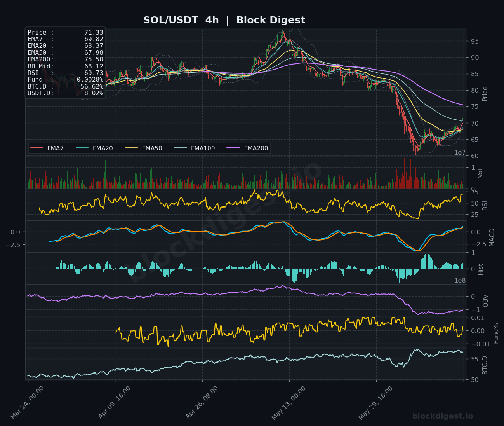504x426 pixels.
Task: Click the 90 price tick label
Action: tap(474, 58)
